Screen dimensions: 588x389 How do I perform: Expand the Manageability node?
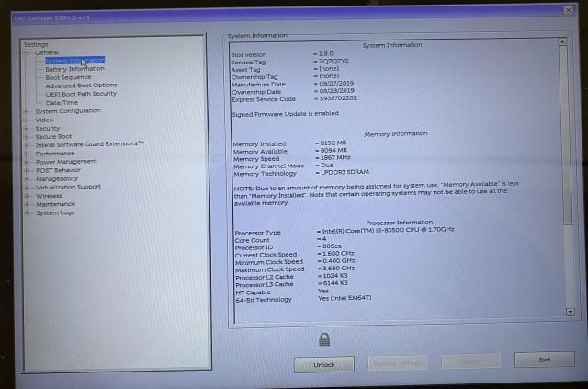click(x=27, y=179)
